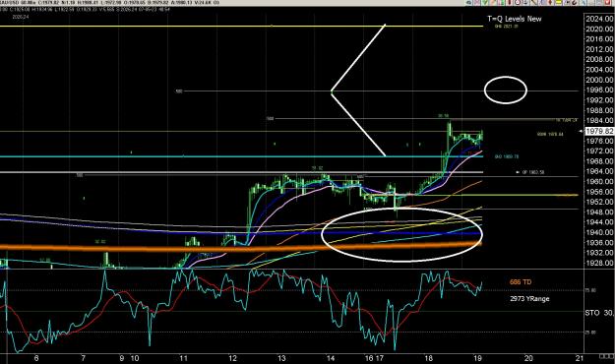Click the yellow bar toolbar icon
This screenshot has width=615, height=364.
coord(558,2)
